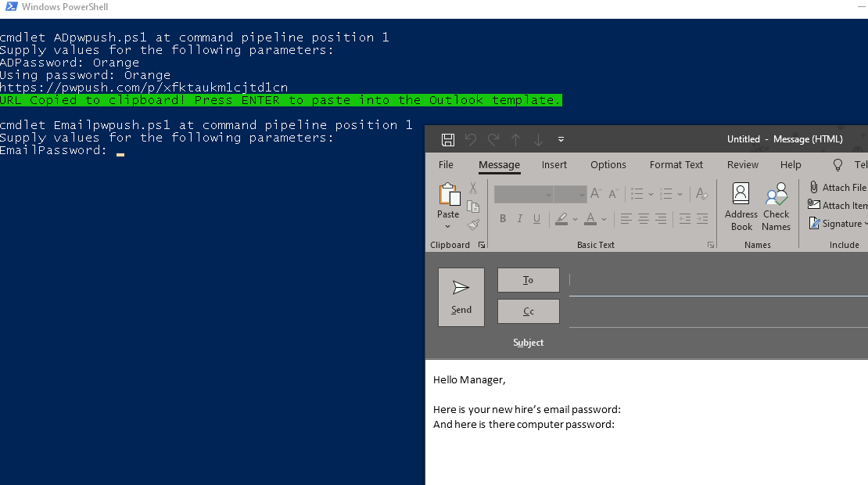Click into the Cc address field
Viewport: 868px width, 485px height.
718,312
